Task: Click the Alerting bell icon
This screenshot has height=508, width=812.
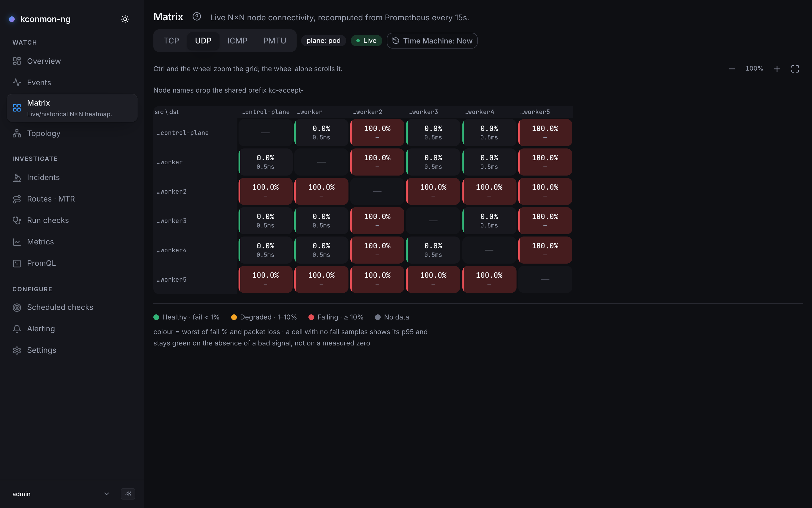Action: click(17, 329)
